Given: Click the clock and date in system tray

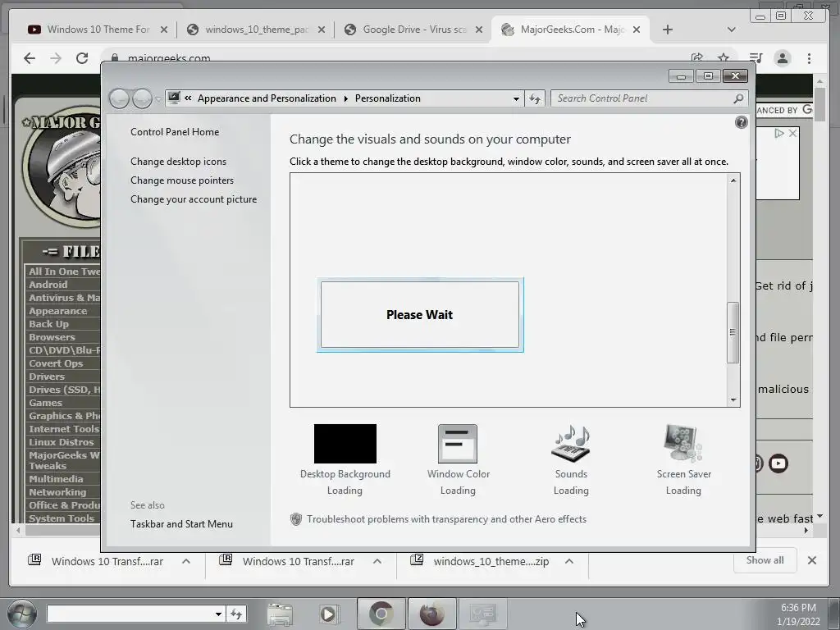Looking at the screenshot, I should pos(798,614).
